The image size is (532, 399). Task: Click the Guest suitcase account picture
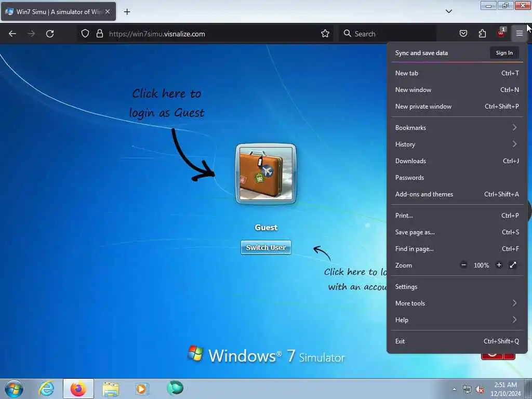click(x=266, y=174)
